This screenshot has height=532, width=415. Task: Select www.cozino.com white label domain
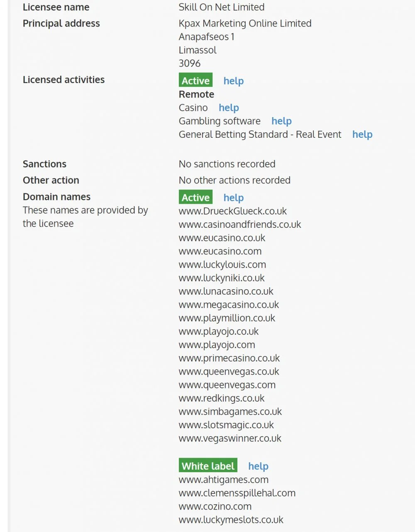pyautogui.click(x=215, y=506)
